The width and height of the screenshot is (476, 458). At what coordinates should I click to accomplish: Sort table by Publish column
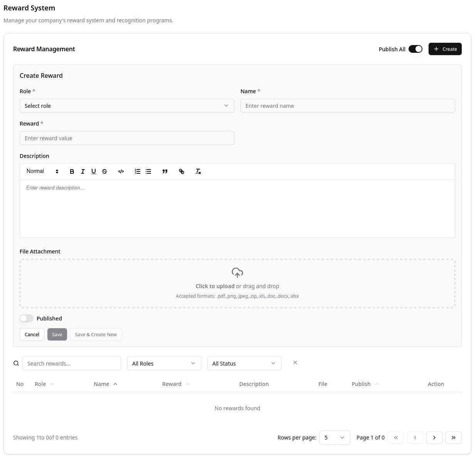[365, 384]
